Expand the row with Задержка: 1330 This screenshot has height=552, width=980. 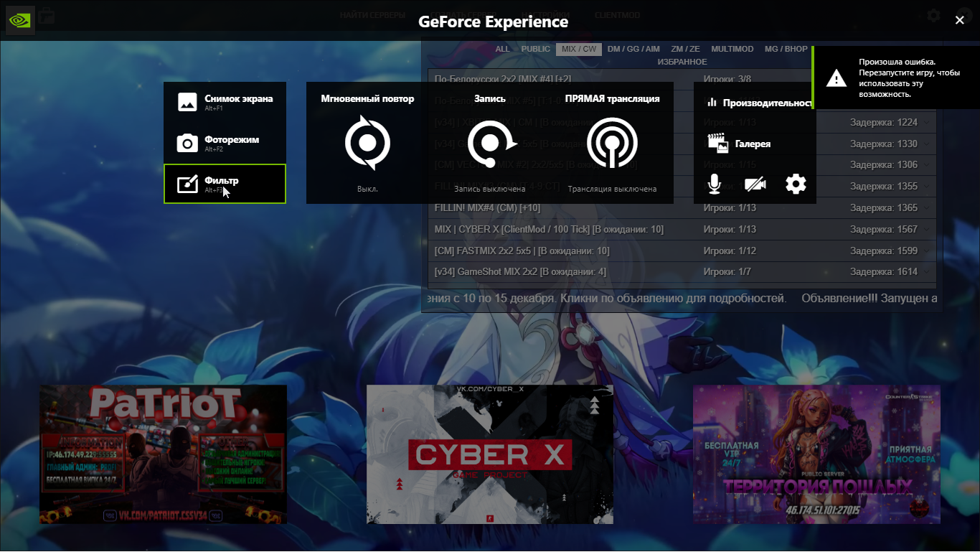coord(928,144)
